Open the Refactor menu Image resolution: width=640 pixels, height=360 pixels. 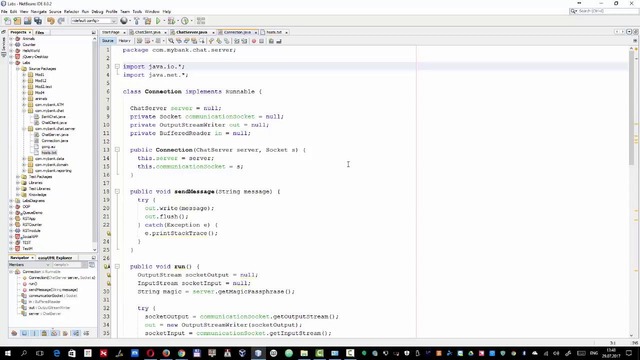click(x=71, y=11)
